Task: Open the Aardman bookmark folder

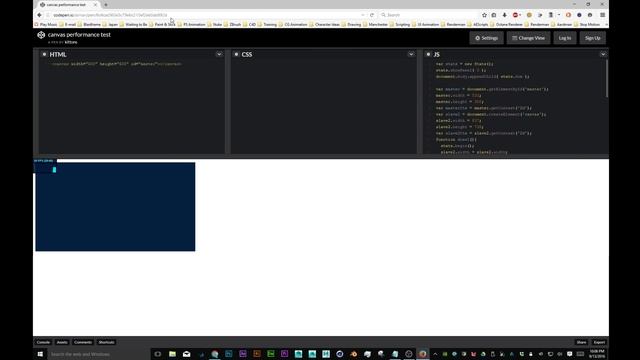Action: [x=562, y=24]
